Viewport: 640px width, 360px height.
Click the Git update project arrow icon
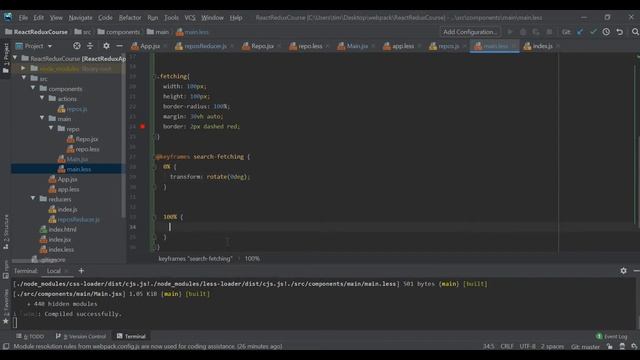pos(580,32)
